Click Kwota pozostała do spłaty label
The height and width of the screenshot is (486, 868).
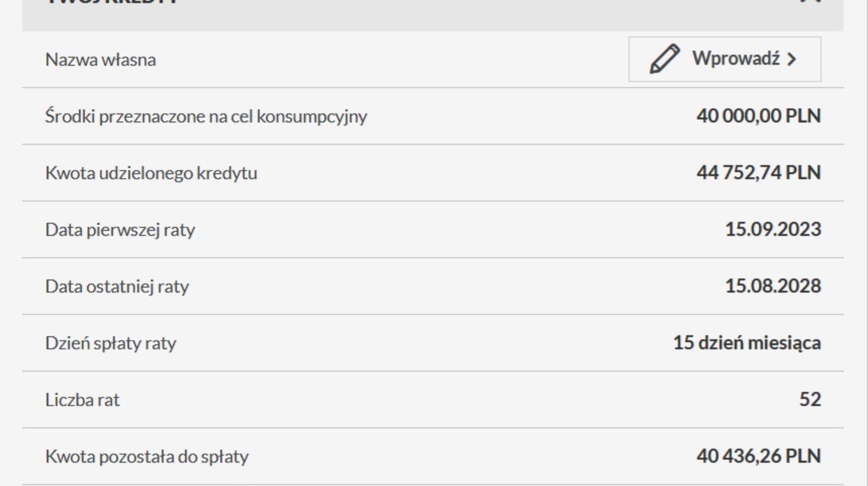coord(147,456)
